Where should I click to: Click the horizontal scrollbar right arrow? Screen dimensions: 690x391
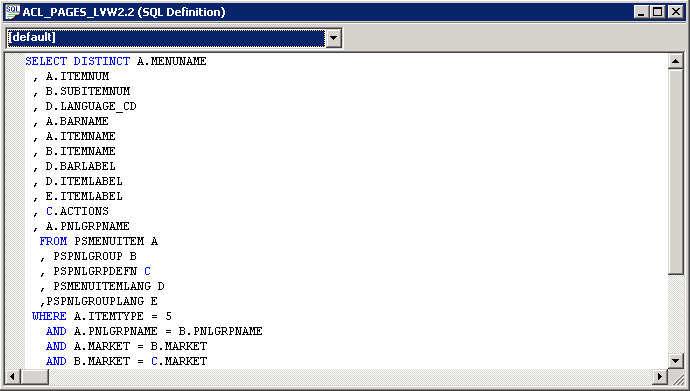(660, 376)
